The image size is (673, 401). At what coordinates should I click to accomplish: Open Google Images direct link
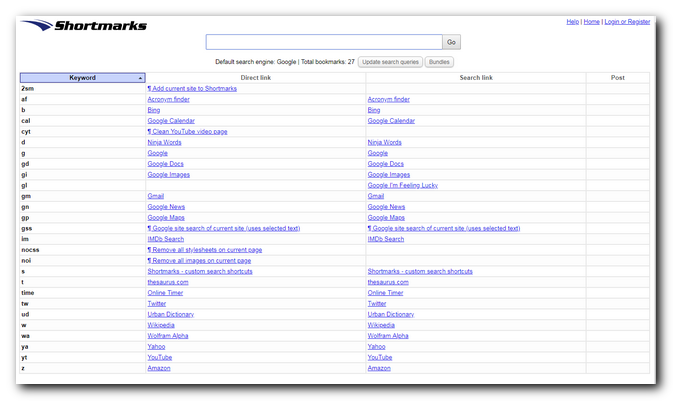click(x=169, y=174)
